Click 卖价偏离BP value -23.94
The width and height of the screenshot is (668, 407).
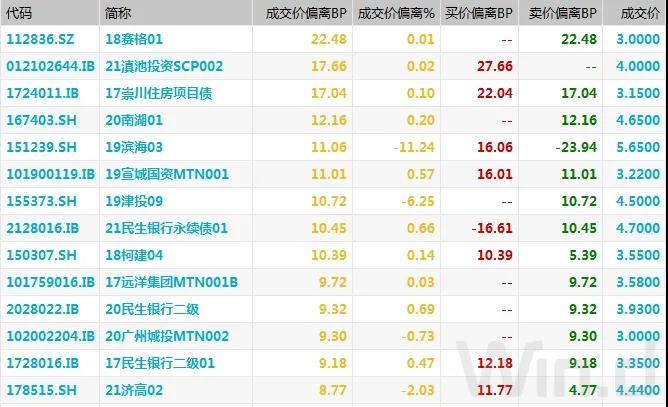point(576,147)
